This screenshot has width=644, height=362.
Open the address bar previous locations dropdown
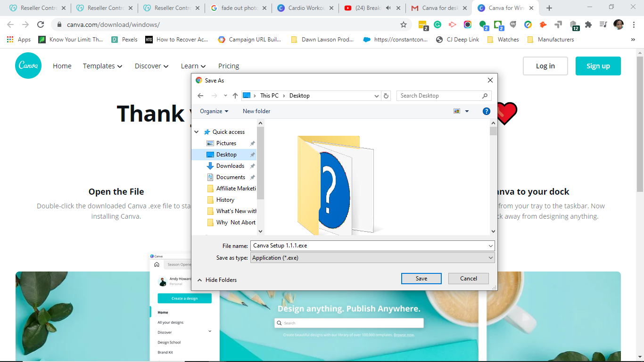[376, 96]
